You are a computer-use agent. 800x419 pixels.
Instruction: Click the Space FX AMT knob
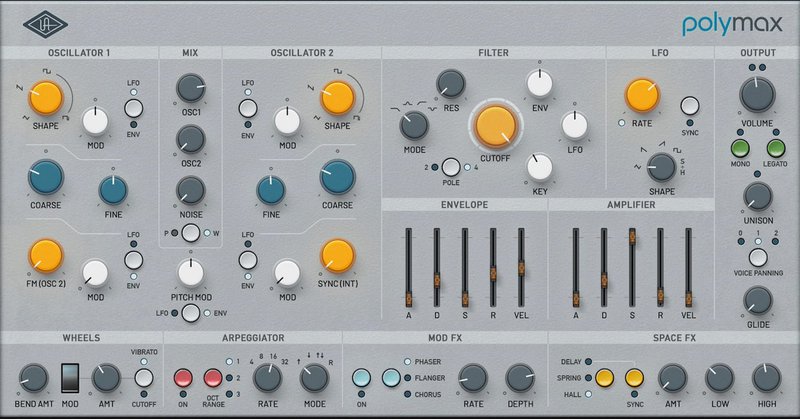(x=673, y=378)
